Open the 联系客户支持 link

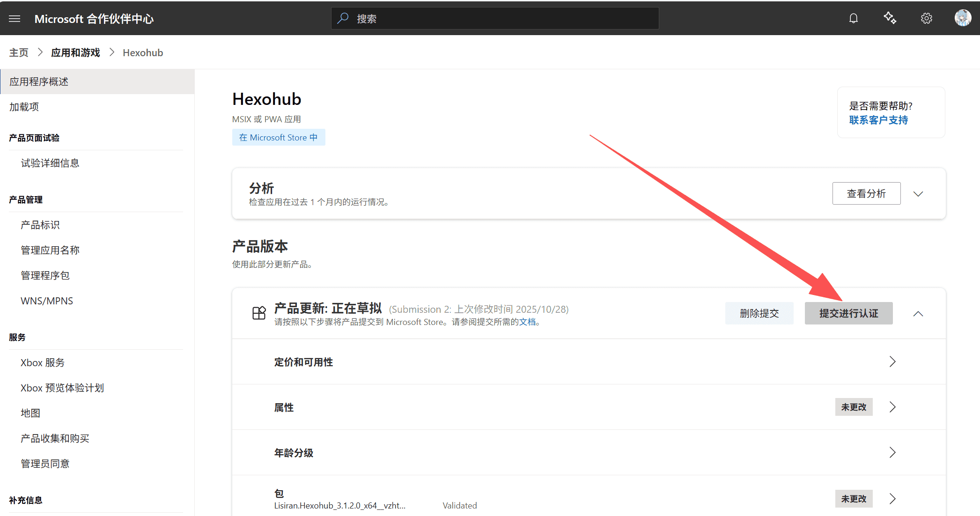878,120
